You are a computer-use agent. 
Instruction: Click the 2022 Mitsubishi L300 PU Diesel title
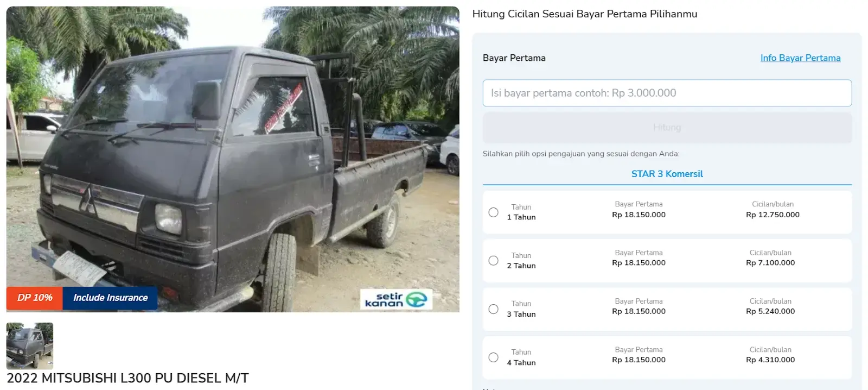128,378
